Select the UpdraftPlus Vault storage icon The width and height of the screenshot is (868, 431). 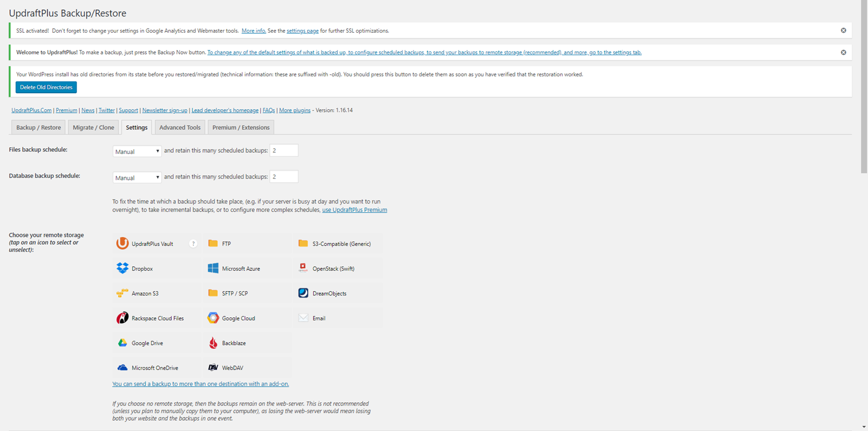[x=122, y=244]
